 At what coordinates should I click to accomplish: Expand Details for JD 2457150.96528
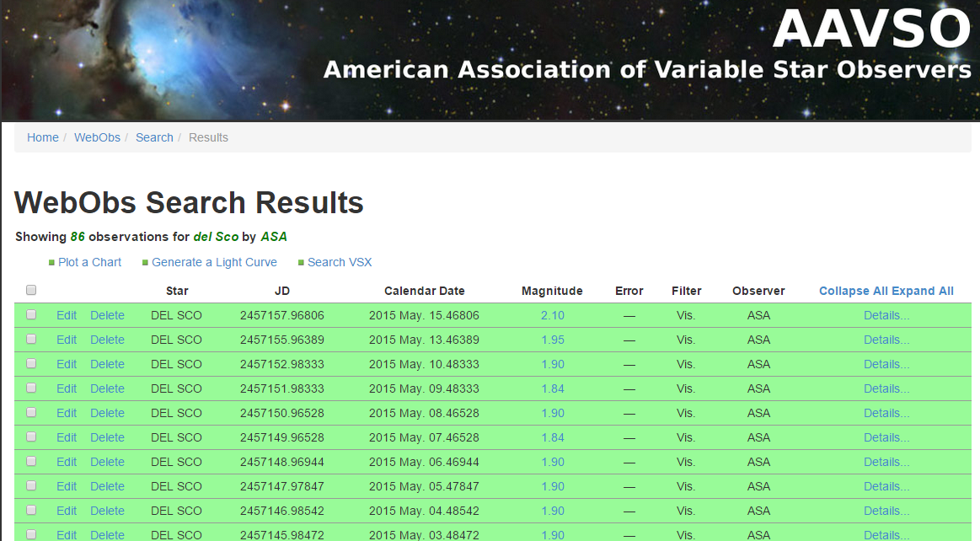(886, 413)
